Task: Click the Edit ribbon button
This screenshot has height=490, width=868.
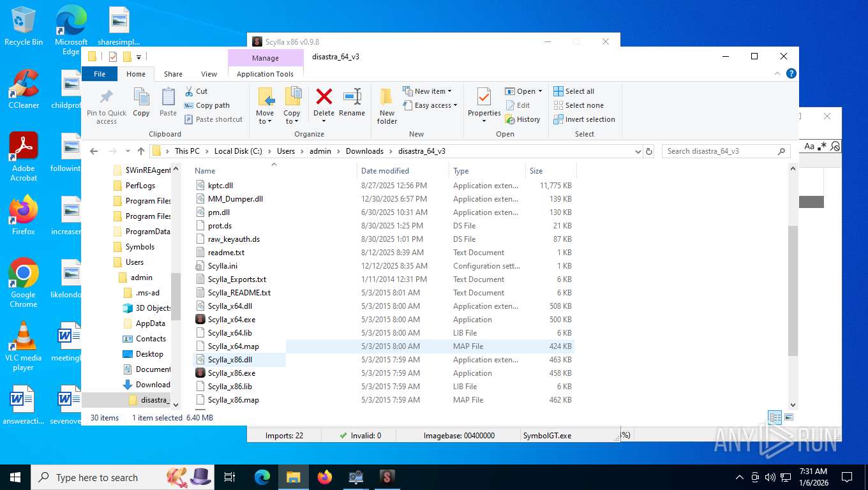Action: click(518, 105)
